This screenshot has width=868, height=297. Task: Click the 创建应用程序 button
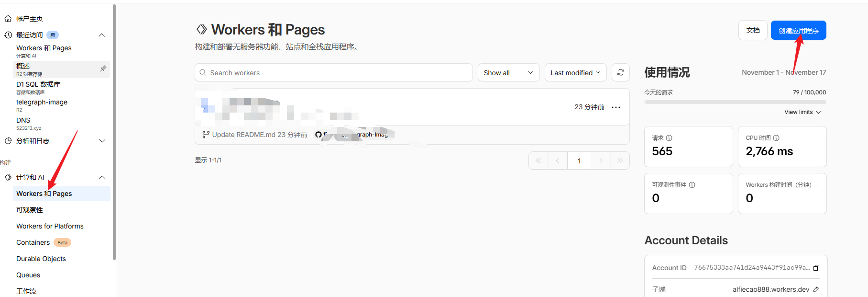(x=798, y=31)
